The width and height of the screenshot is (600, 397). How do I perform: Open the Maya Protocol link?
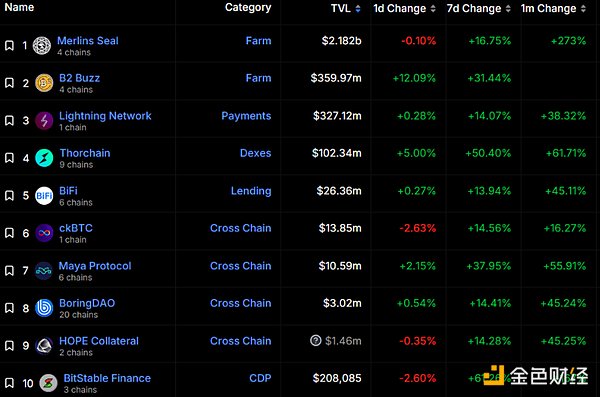point(95,266)
